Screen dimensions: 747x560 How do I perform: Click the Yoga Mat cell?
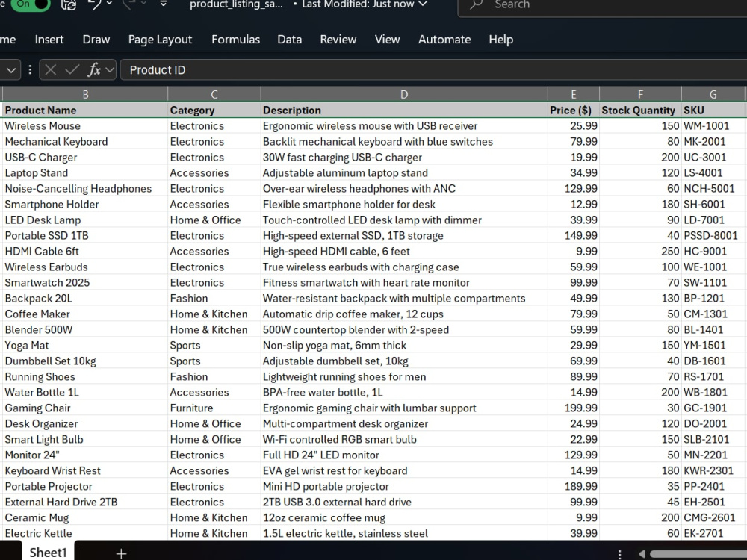85,345
